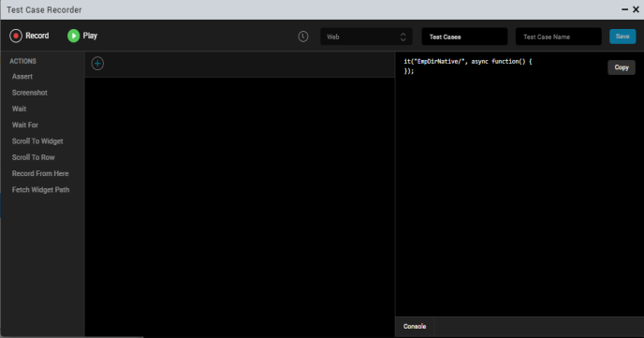The height and width of the screenshot is (338, 644).
Task: Click the Web dropdown up-down arrows
Action: click(x=402, y=37)
